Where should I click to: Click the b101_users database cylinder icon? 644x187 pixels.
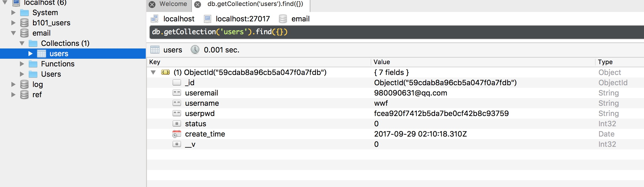tap(24, 23)
